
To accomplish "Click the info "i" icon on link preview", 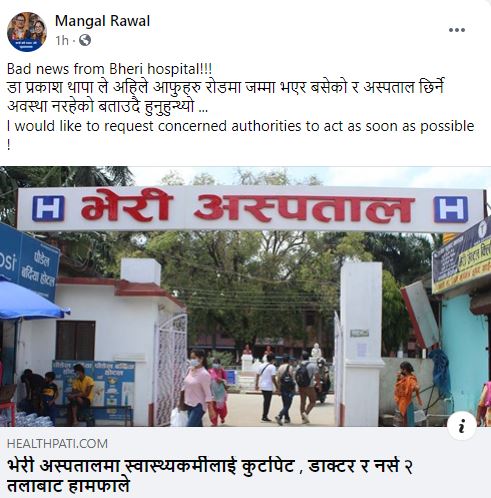I will (x=462, y=425).
